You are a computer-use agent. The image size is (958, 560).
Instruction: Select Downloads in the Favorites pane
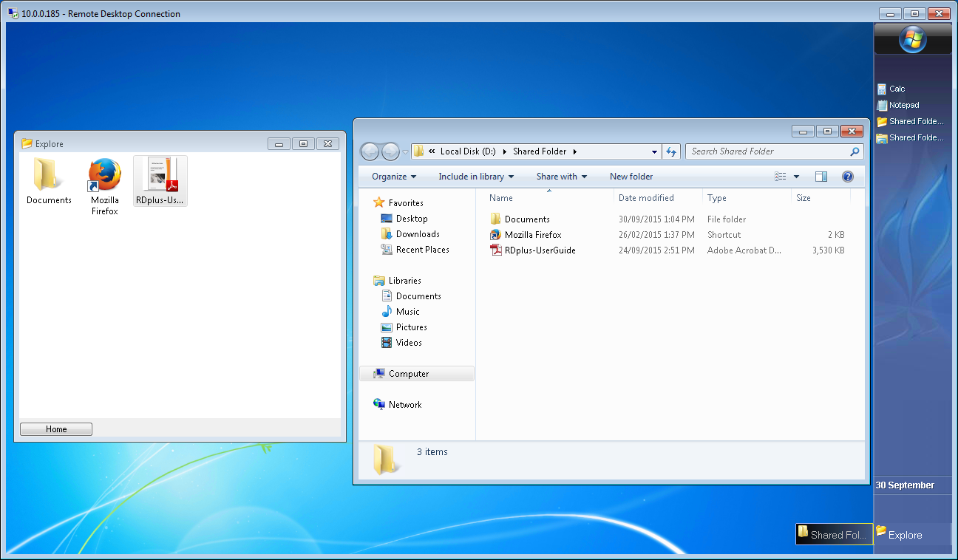point(418,234)
